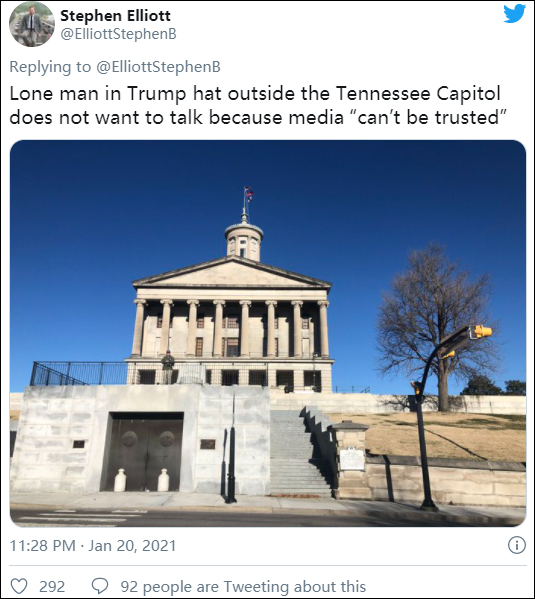The image size is (535, 599).
Task: Click the stone staircase in the photo
Action: [x=300, y=453]
